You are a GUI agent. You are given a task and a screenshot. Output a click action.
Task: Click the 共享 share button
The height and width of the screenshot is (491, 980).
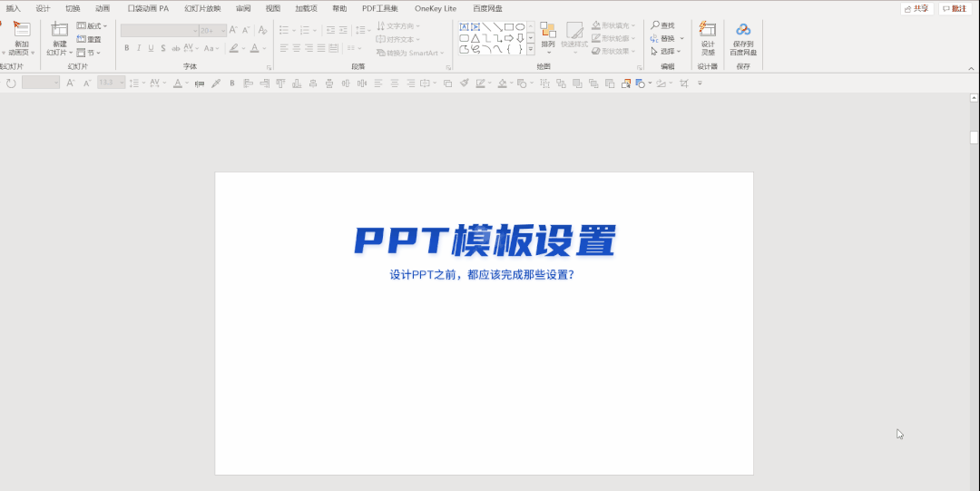(917, 9)
